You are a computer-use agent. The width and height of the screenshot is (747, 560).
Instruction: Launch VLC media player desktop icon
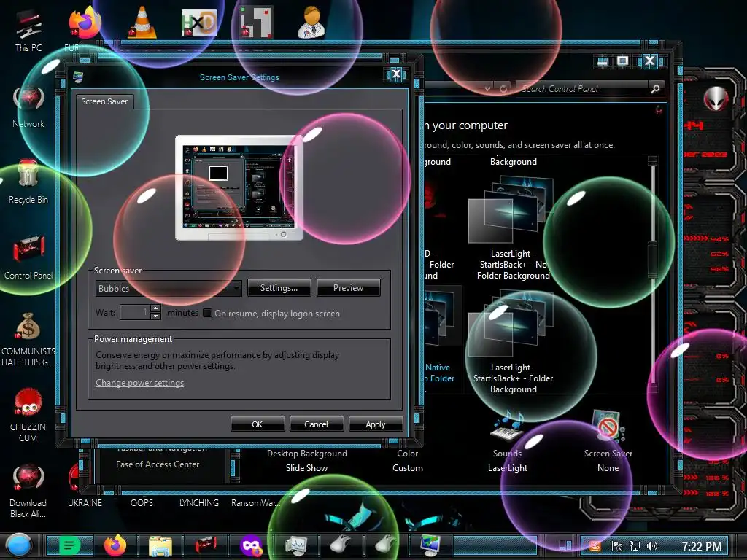coord(142,23)
